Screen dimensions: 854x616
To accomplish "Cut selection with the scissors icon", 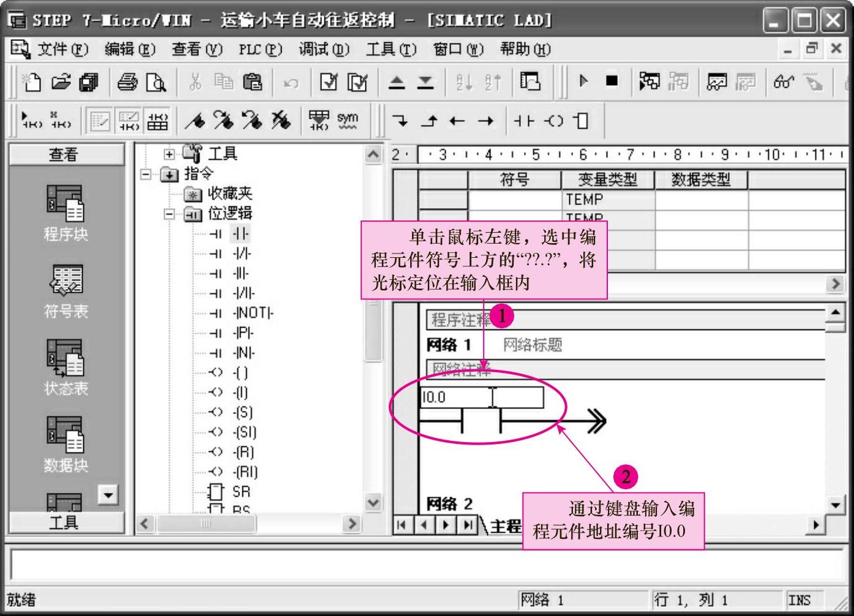I will [x=195, y=81].
